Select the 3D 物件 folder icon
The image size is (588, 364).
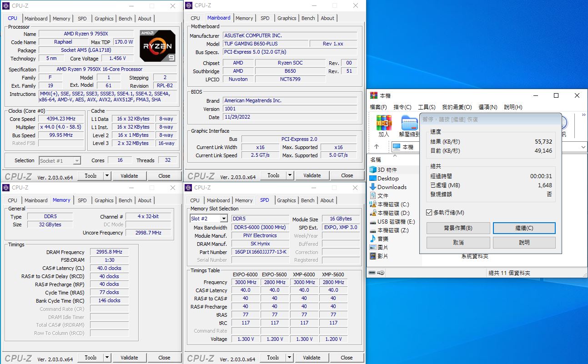(x=373, y=170)
